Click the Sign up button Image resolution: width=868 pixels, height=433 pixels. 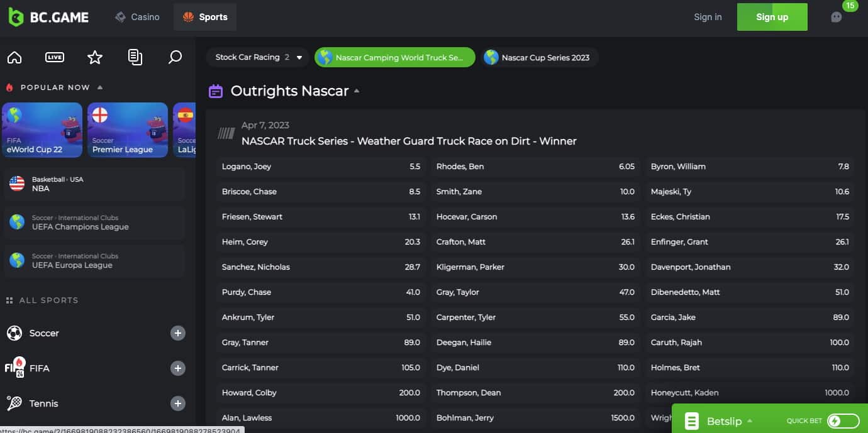pyautogui.click(x=772, y=17)
